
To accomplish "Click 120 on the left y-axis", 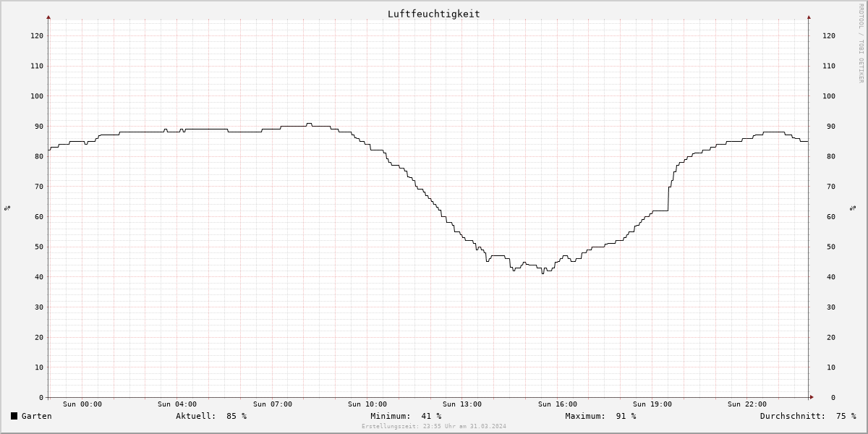I will point(37,35).
